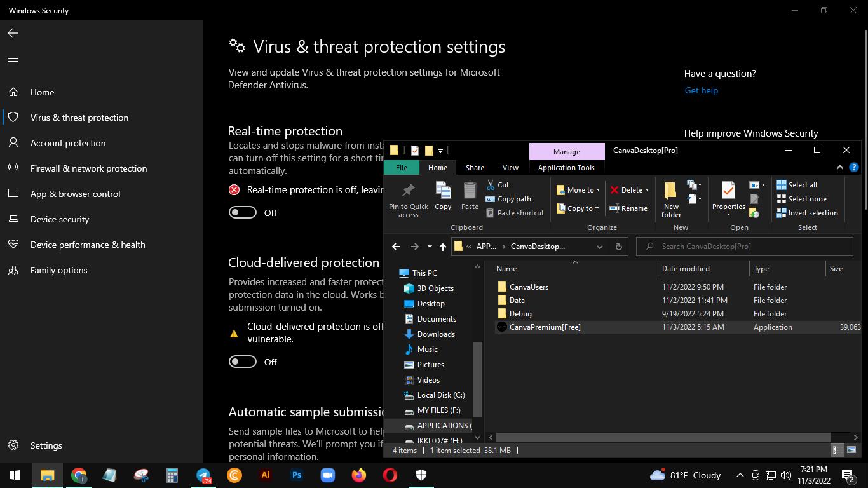Image resolution: width=868 pixels, height=488 pixels.
Task: Create a New folder from ribbon
Action: (671, 199)
